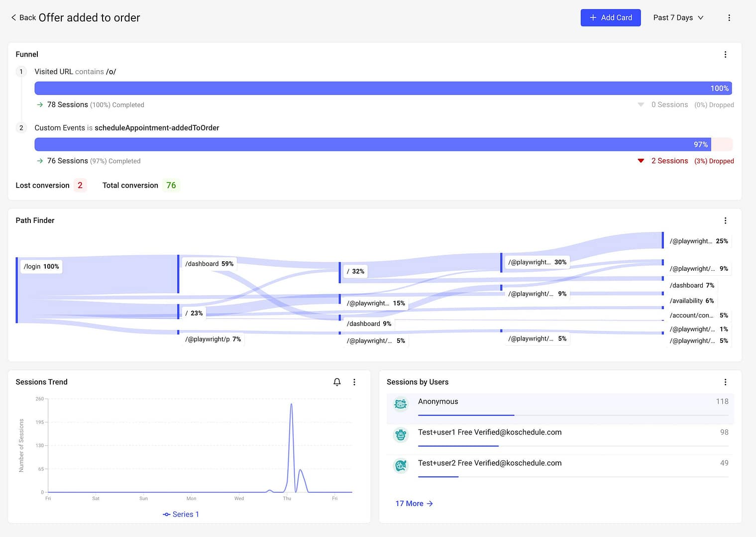Open the 17 More users link
The image size is (756, 537).
click(414, 504)
